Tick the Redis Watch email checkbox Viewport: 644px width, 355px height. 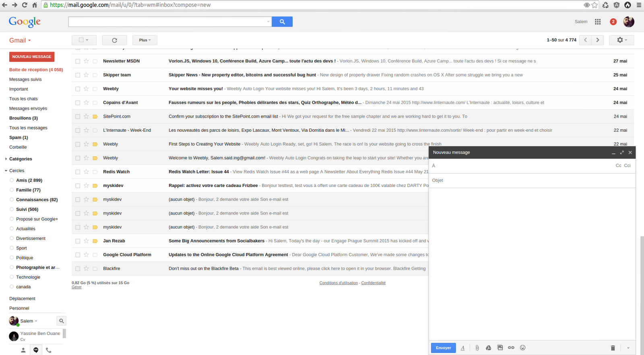[78, 172]
